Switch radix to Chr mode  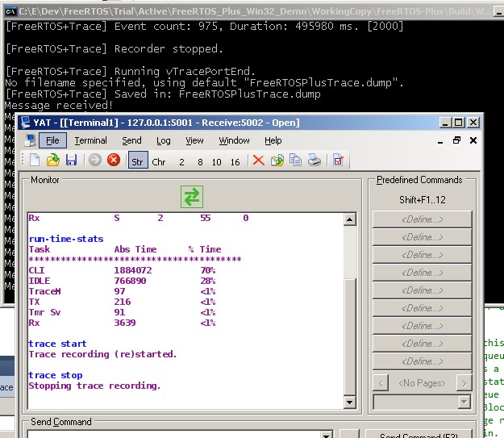coord(159,161)
